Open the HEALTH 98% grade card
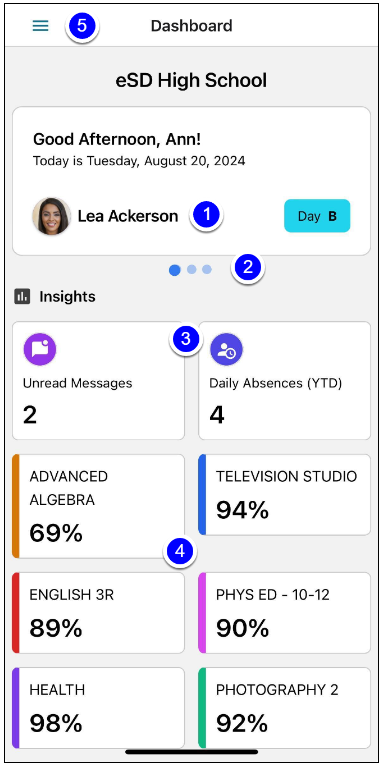The height and width of the screenshot is (765, 381). pyautogui.click(x=99, y=708)
